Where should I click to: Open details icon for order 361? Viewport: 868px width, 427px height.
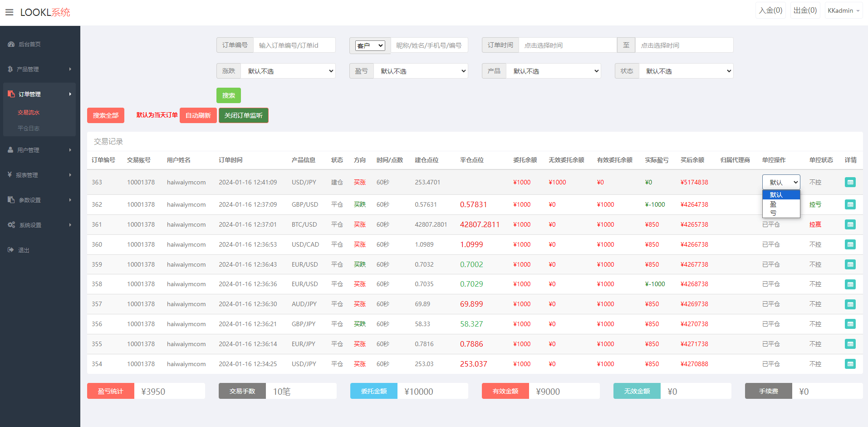pyautogui.click(x=850, y=224)
